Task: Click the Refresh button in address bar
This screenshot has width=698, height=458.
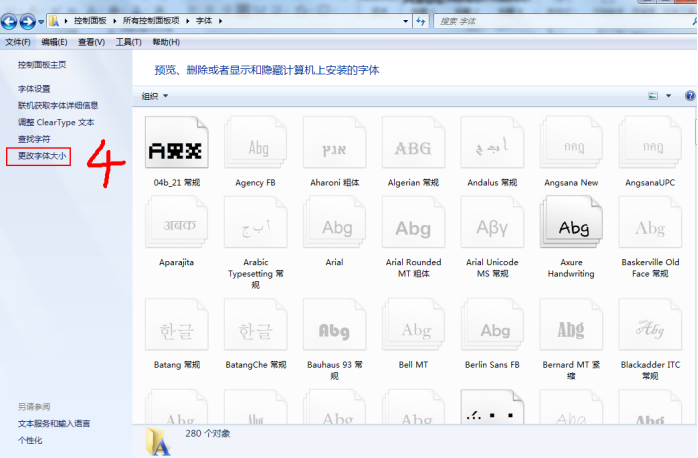Action: coord(421,21)
